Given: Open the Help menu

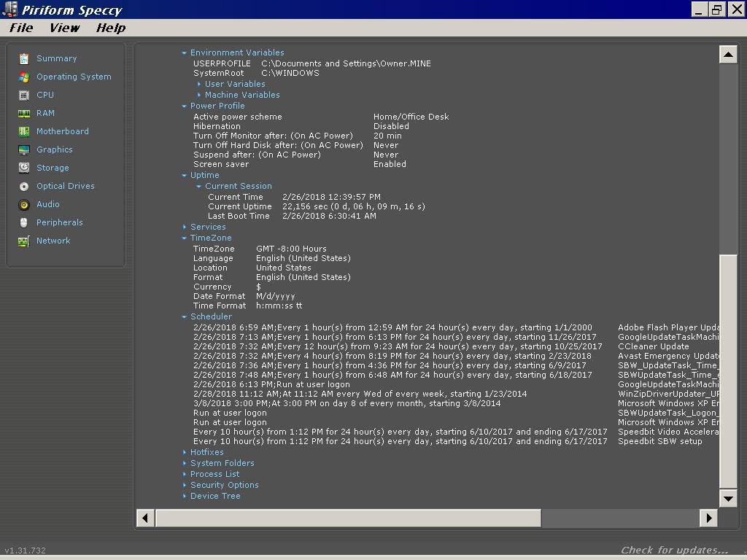Looking at the screenshot, I should (x=111, y=28).
